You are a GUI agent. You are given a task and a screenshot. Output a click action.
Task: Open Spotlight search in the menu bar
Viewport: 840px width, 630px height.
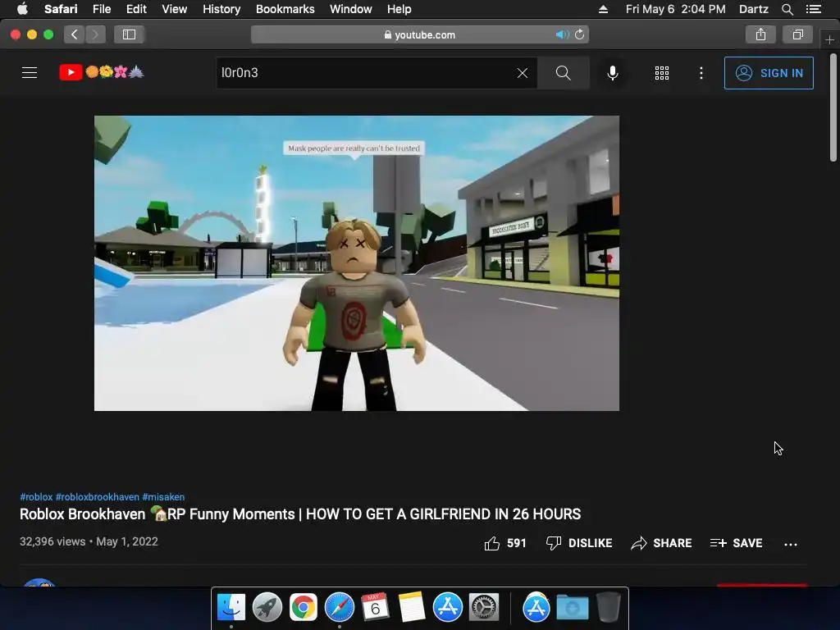[x=787, y=9]
